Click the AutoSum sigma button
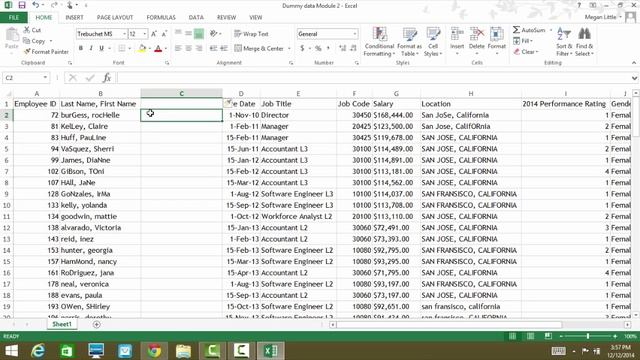 tap(529, 30)
